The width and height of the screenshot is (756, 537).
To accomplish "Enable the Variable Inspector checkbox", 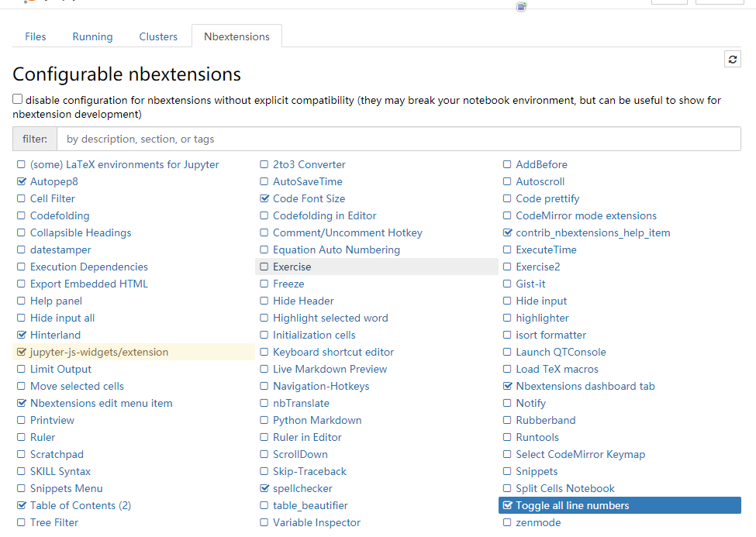I will [x=264, y=523].
